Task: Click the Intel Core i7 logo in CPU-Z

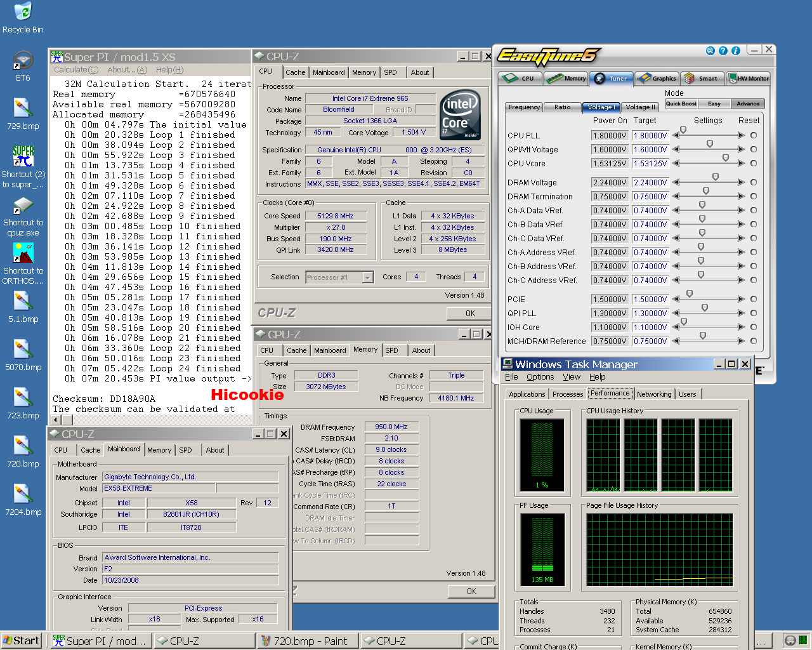Action: [461, 115]
